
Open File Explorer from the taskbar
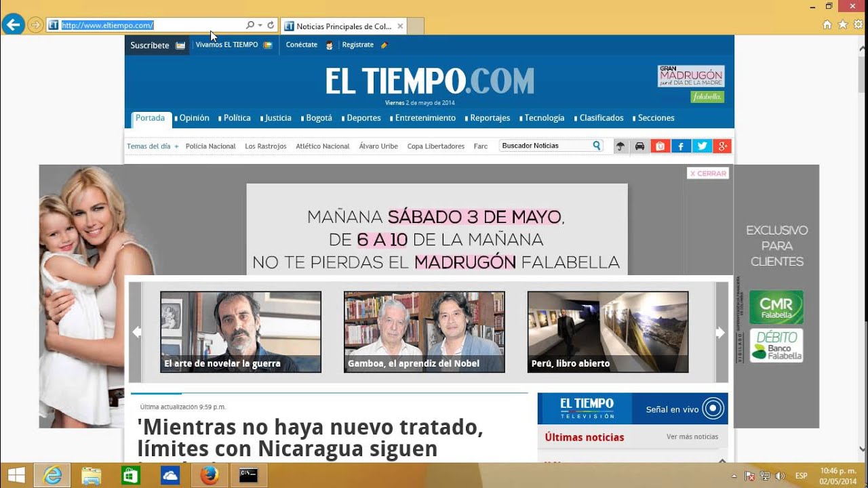tap(92, 476)
